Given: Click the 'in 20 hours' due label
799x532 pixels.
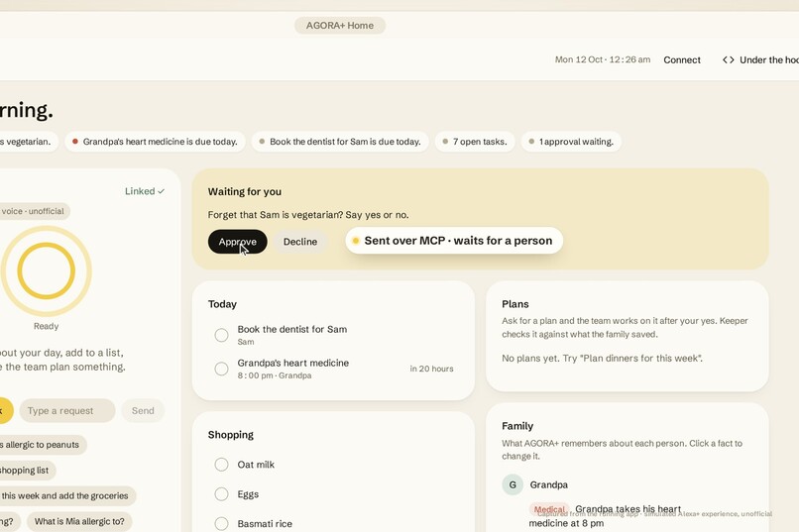Looking at the screenshot, I should click(431, 369).
